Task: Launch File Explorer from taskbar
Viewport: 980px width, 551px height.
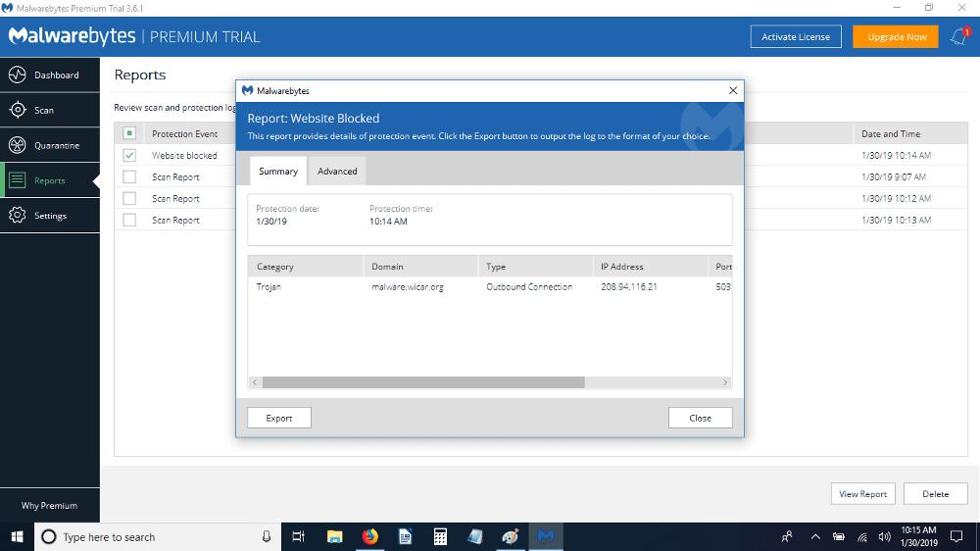Action: click(x=335, y=536)
